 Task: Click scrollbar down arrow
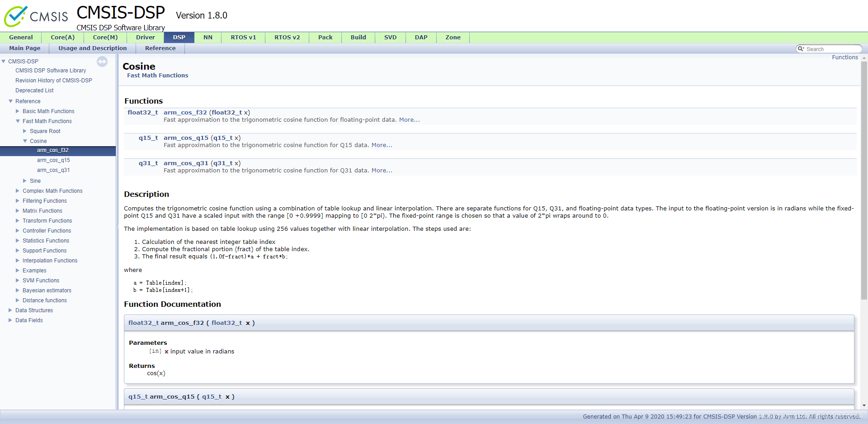point(864,406)
